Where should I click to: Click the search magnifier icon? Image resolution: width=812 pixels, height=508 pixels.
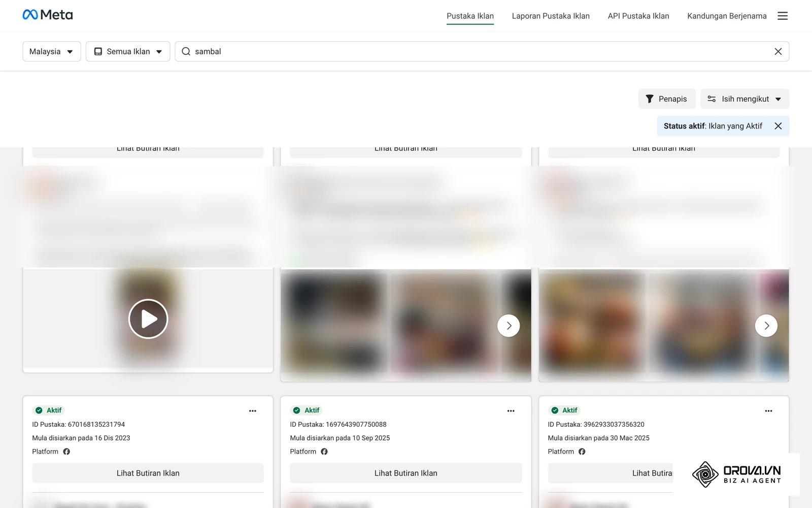pos(186,51)
